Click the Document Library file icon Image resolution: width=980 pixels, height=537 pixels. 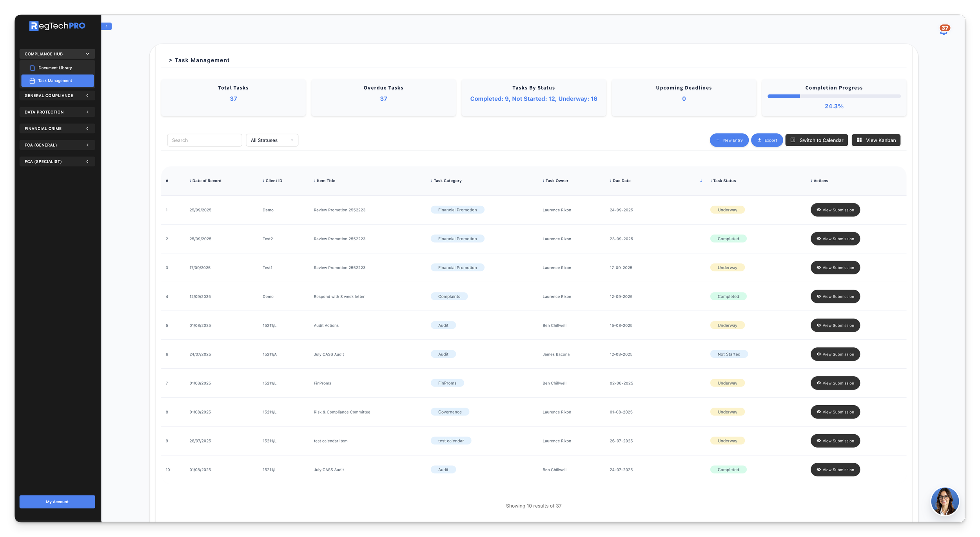tap(33, 68)
